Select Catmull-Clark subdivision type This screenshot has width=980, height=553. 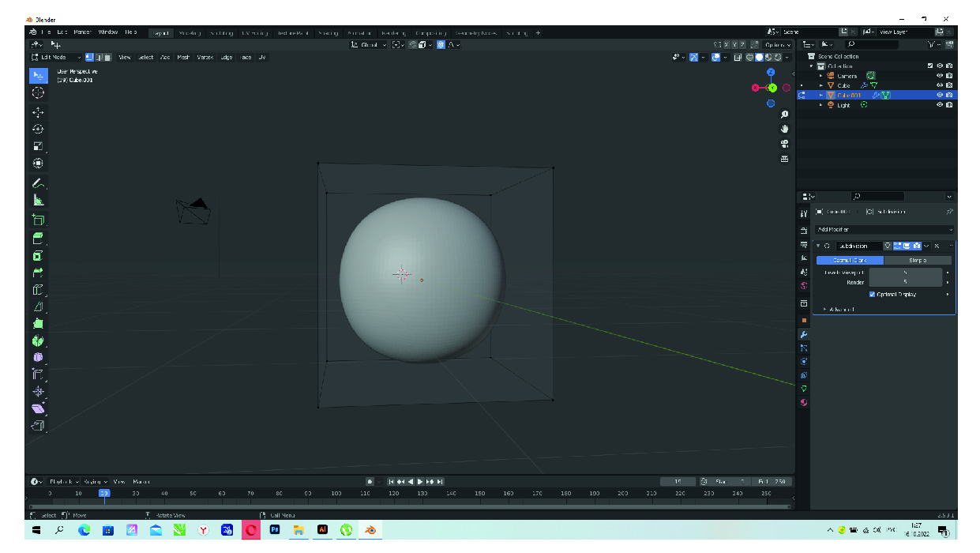pos(850,260)
